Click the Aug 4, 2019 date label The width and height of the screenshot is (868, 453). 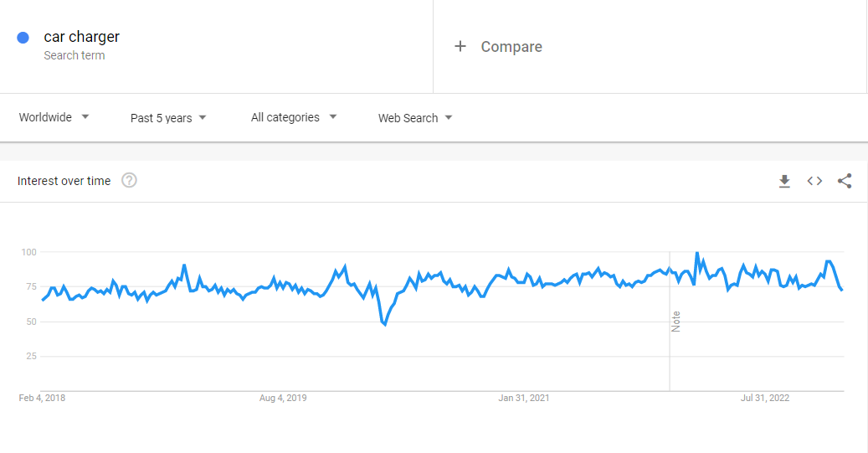[x=283, y=398]
